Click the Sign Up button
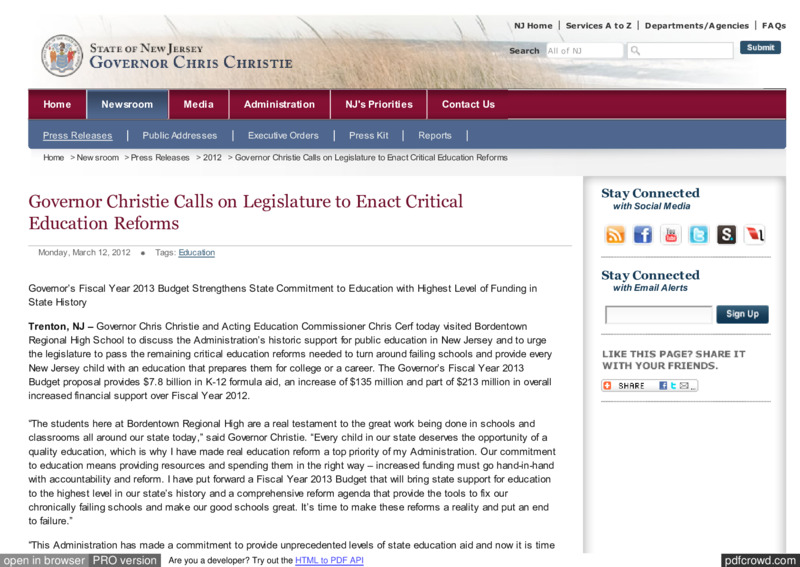 pyautogui.click(x=742, y=314)
